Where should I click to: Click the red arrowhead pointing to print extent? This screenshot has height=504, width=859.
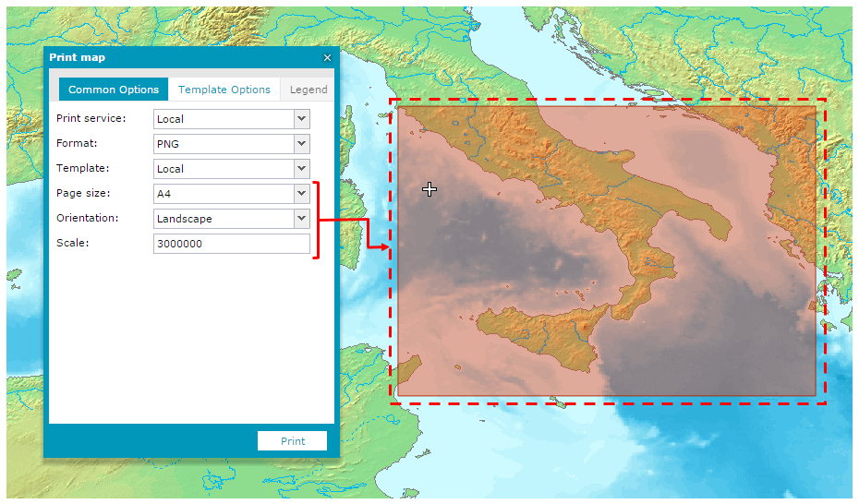381,246
